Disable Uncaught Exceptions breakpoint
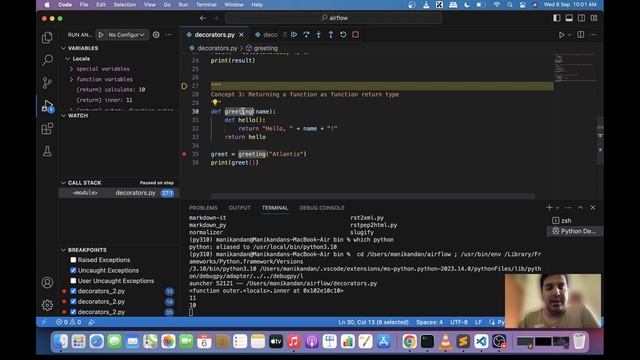The width and height of the screenshot is (640, 360). point(73,270)
